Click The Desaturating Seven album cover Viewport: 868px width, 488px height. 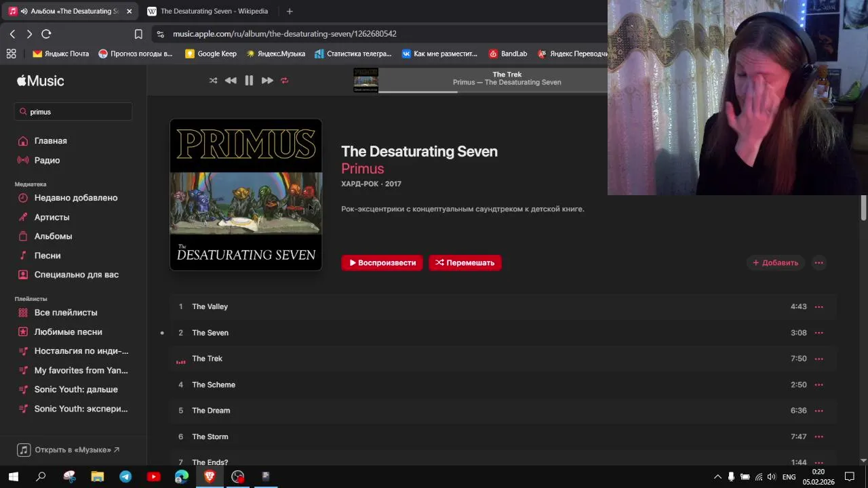245,195
